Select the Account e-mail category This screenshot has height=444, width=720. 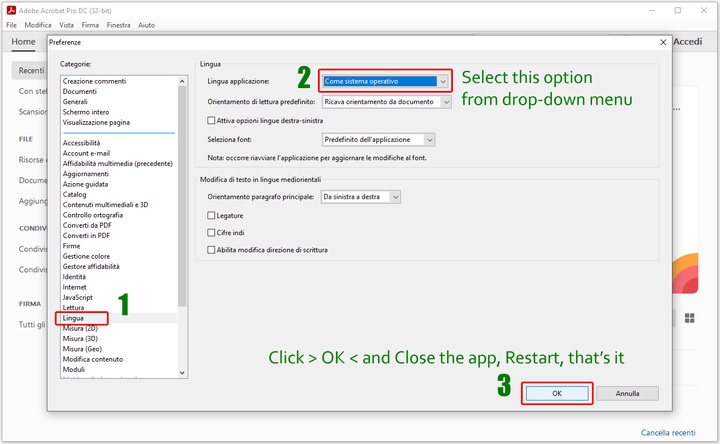coord(86,153)
